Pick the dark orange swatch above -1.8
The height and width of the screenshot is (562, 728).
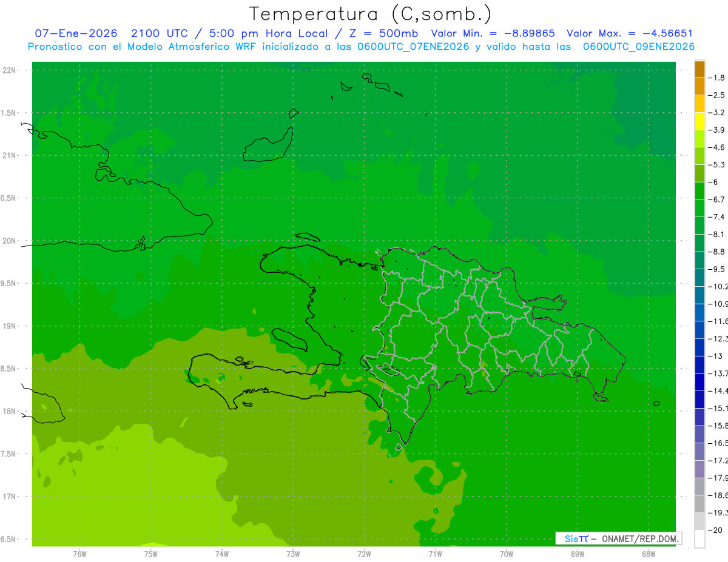pyautogui.click(x=699, y=69)
